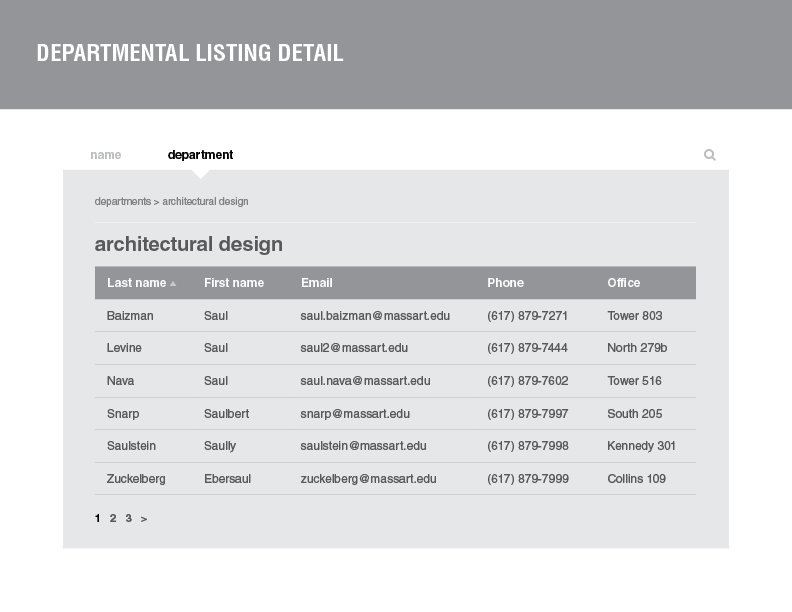
Task: Sort by Phone column header
Action: (x=505, y=283)
